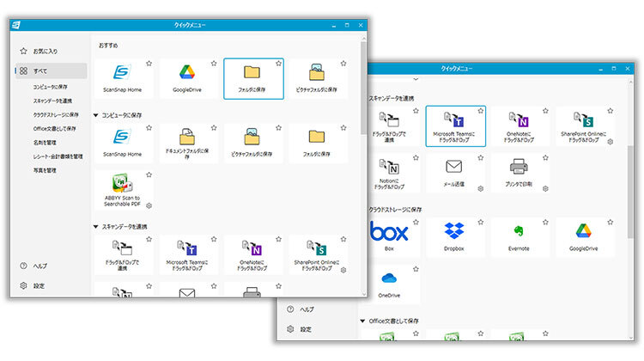Open the メール送信 envelope tile
Screen dimensions: 644x361
pyautogui.click(x=455, y=173)
